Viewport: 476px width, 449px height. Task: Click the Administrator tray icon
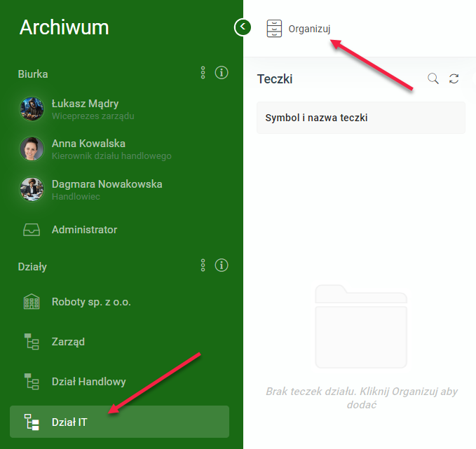click(32, 230)
